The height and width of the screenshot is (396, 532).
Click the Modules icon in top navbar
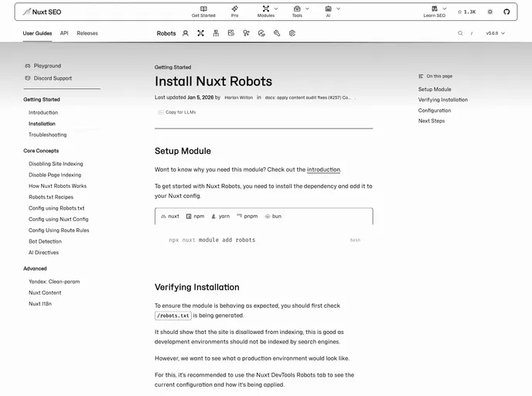266,9
